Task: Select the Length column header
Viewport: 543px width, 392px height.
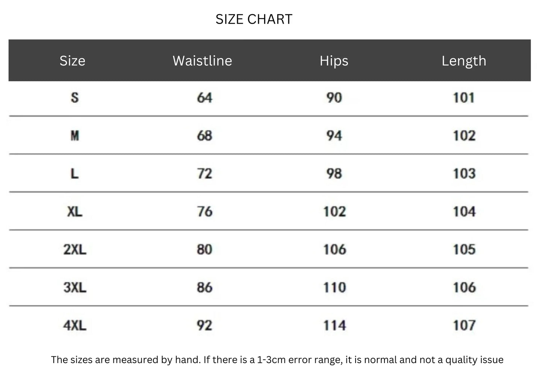Action: point(464,61)
